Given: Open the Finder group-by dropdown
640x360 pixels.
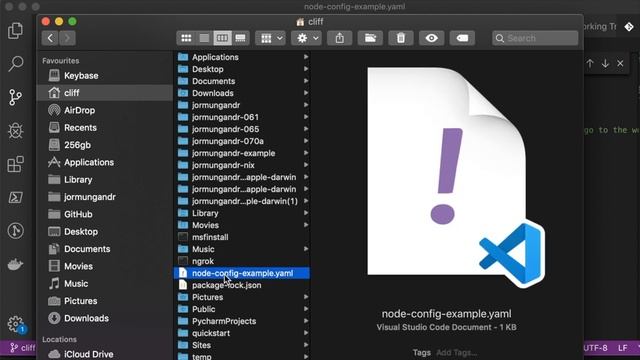Looking at the screenshot, I should [x=271, y=38].
